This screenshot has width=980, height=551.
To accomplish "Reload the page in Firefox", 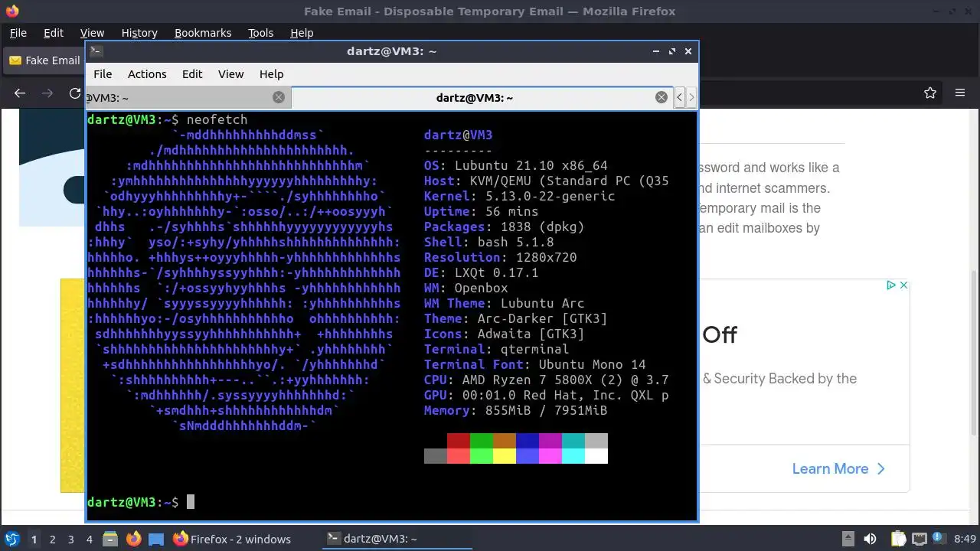I will 74,93.
